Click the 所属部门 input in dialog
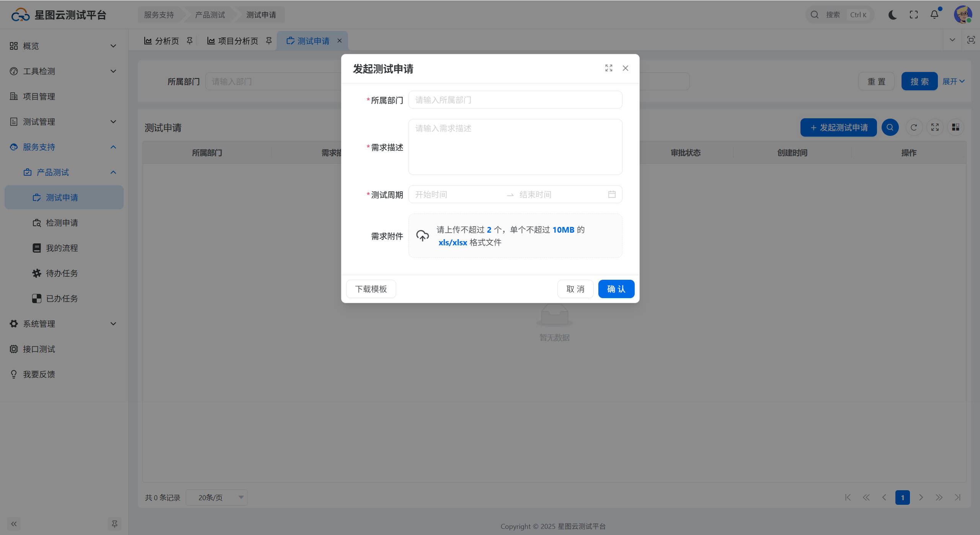The height and width of the screenshot is (535, 980). pos(515,100)
